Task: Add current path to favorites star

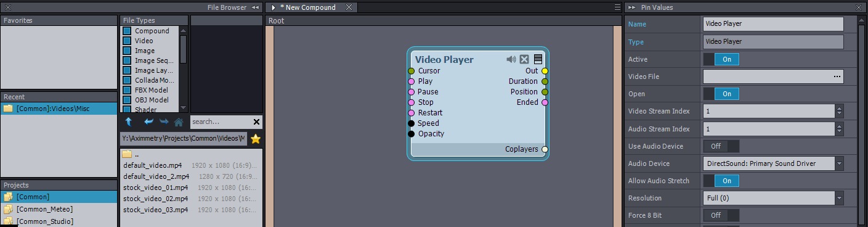Action: 256,139
